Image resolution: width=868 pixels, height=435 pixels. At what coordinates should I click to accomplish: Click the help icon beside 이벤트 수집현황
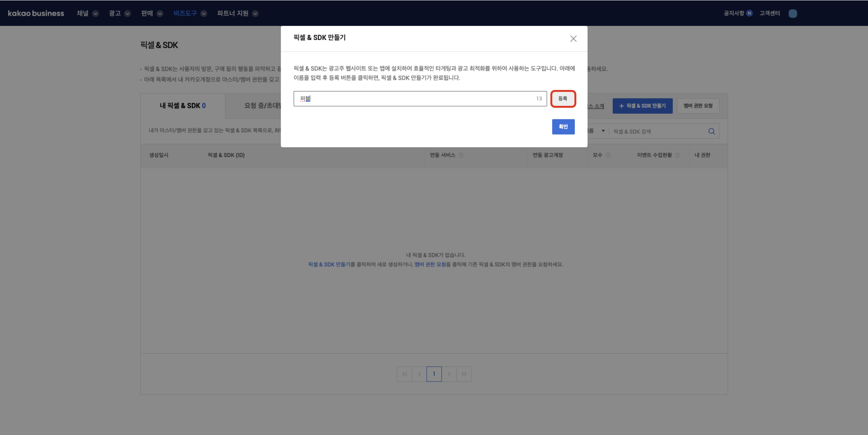coord(678,155)
